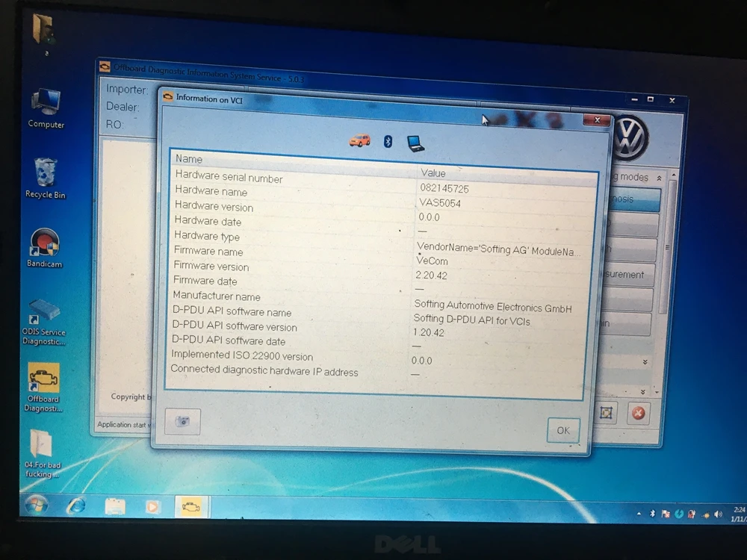Open the Bandicam desktop shortcut

tap(44, 248)
